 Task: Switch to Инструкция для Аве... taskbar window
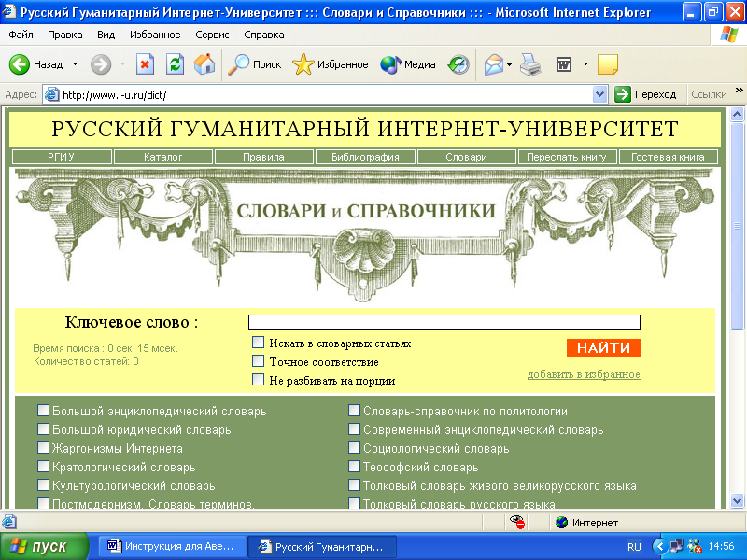click(x=172, y=546)
